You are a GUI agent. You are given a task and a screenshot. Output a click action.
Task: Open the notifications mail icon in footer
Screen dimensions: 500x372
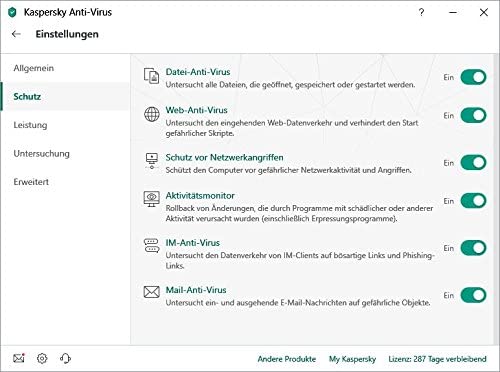(x=19, y=358)
